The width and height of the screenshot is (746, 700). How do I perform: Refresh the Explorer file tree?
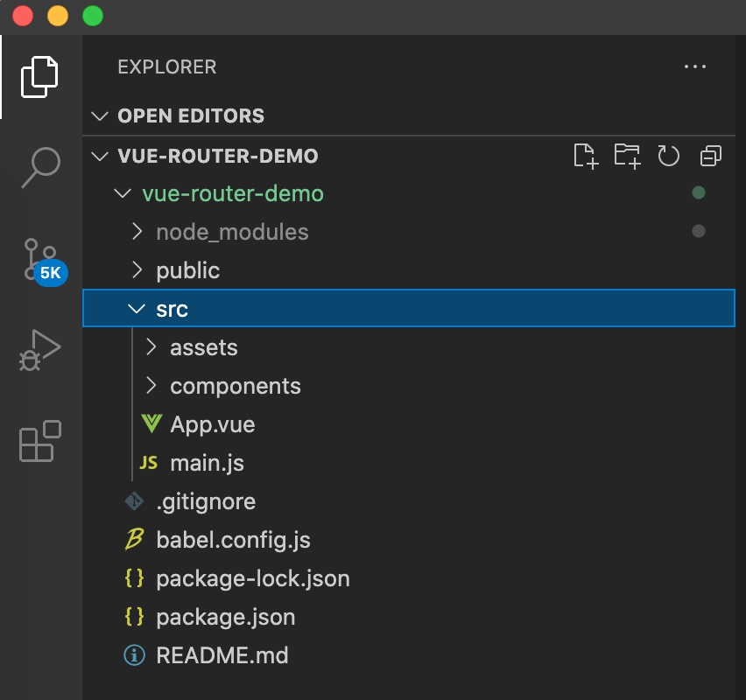coord(668,156)
